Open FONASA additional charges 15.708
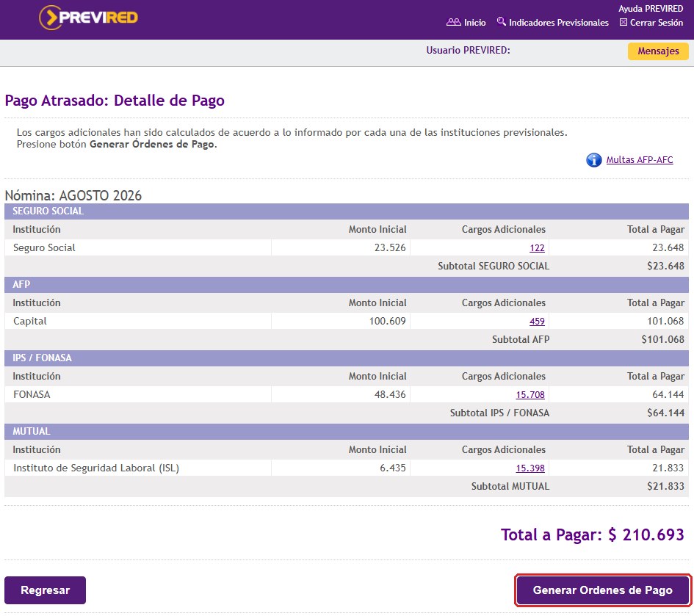The height and width of the screenshot is (616, 694). point(530,395)
